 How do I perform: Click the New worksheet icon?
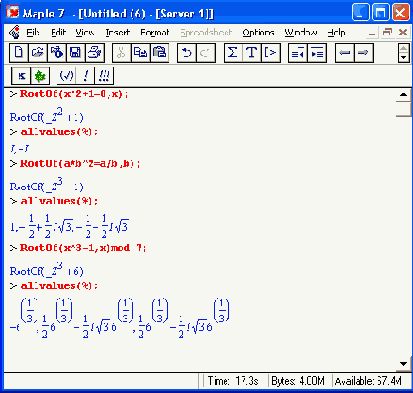[x=19, y=53]
